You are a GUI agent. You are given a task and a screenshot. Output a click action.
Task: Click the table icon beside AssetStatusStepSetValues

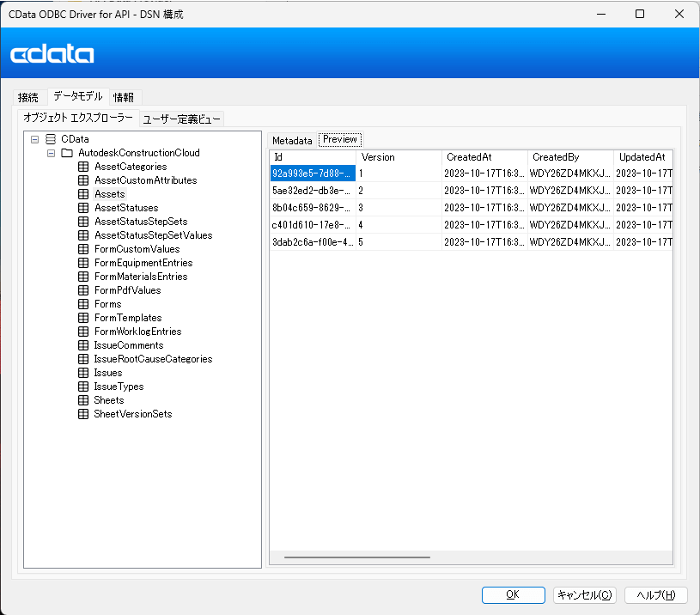[x=83, y=235]
